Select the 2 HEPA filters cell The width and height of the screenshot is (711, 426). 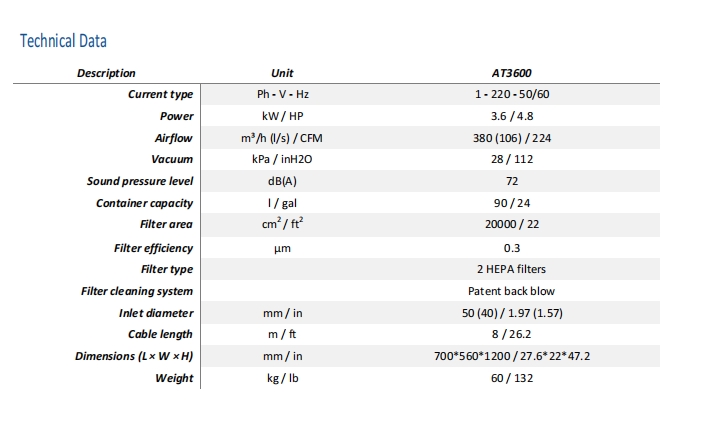[511, 269]
